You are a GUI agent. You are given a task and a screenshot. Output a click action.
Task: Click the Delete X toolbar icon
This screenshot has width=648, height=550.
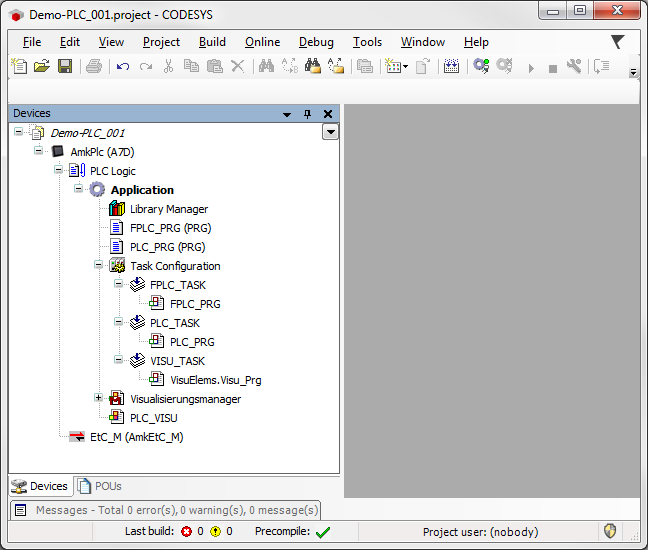click(238, 66)
